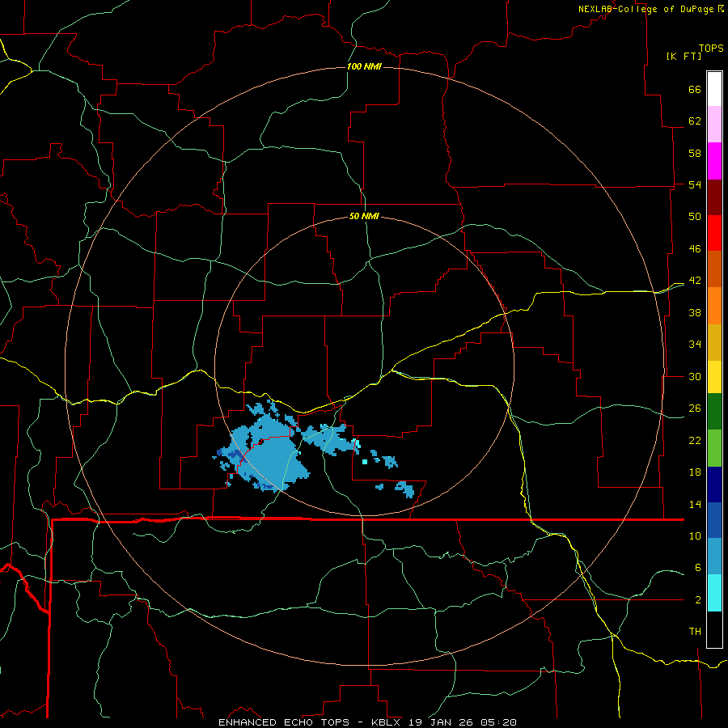Click the TH label on the legend

(x=695, y=632)
